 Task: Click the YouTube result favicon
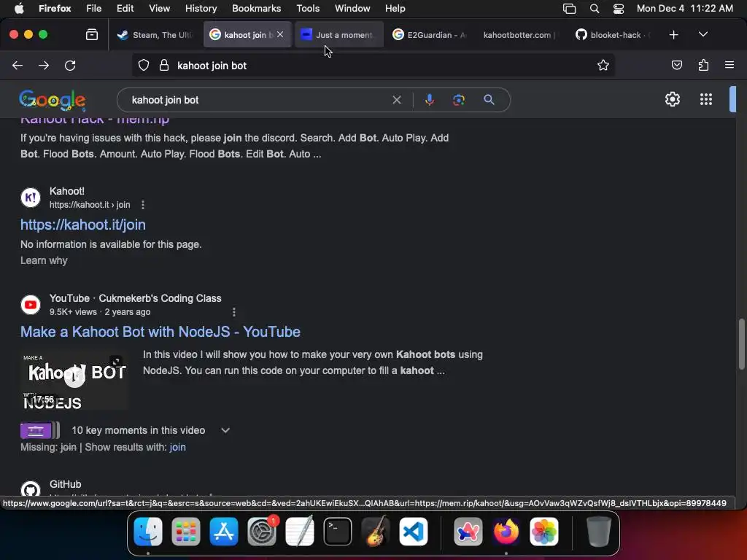click(31, 305)
